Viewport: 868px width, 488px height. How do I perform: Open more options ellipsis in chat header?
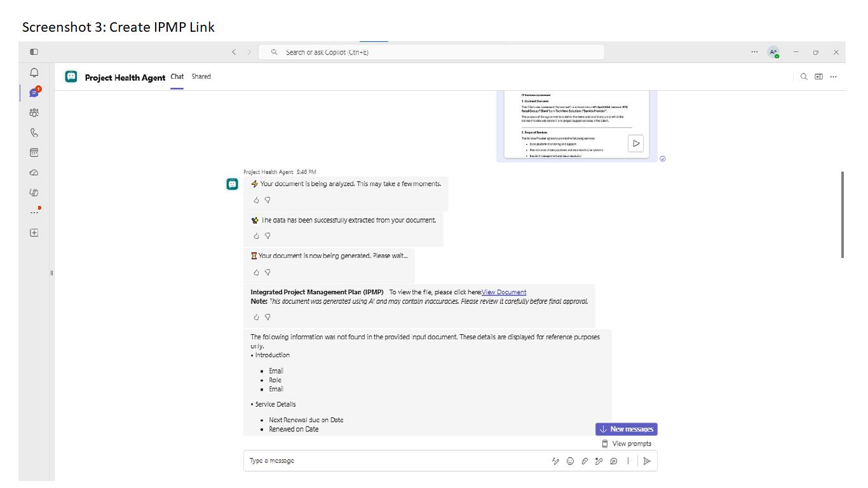click(x=834, y=77)
